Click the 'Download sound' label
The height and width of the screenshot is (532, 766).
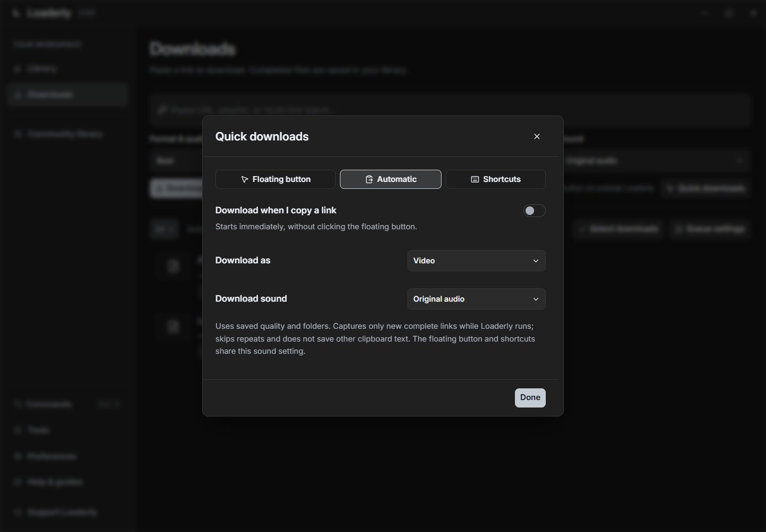tap(251, 298)
